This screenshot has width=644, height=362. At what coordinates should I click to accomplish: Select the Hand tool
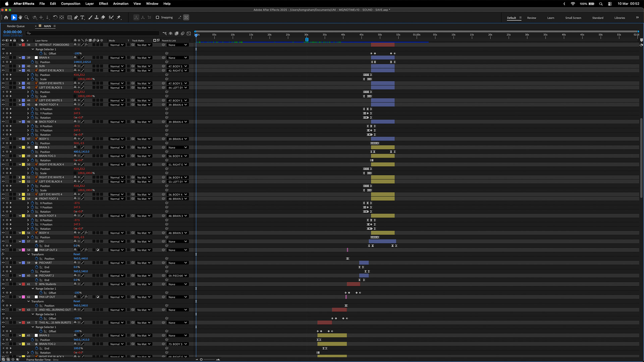pos(20,17)
